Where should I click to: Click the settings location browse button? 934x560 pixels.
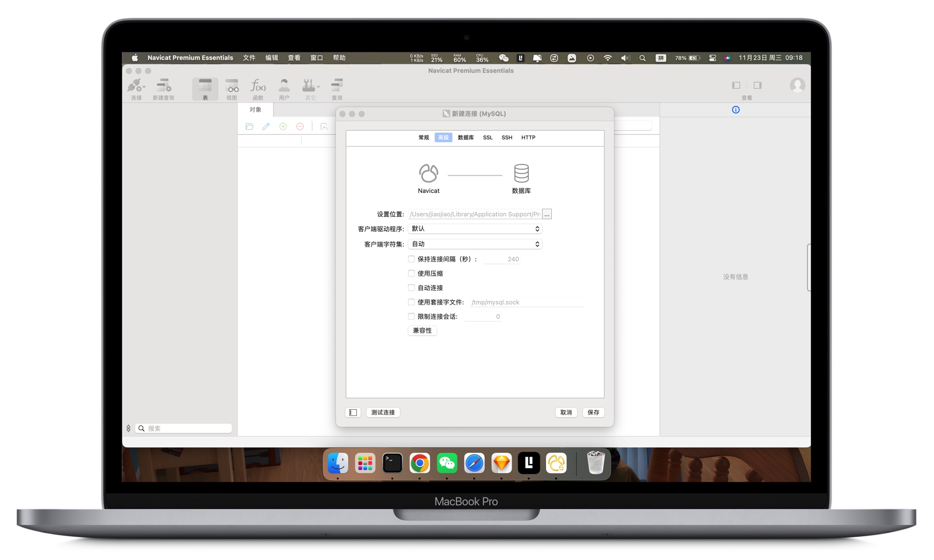click(547, 214)
